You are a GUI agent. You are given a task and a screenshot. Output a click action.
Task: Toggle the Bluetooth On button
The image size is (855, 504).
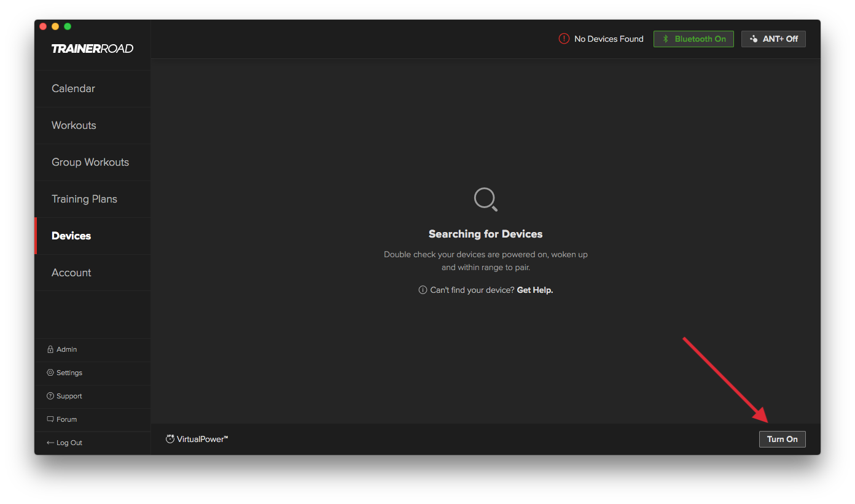693,39
